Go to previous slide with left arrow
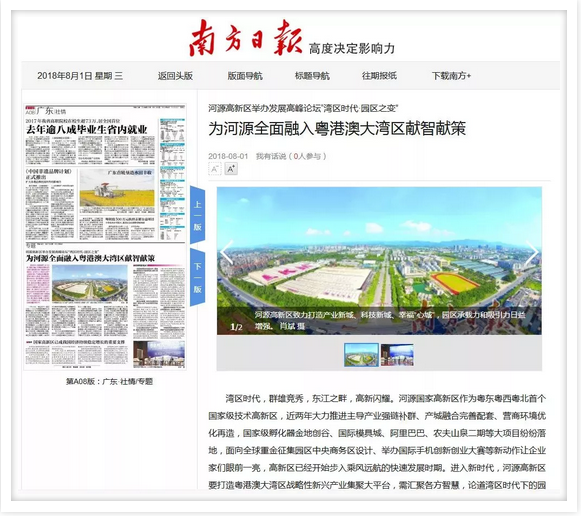581x516 pixels. tap(226, 252)
